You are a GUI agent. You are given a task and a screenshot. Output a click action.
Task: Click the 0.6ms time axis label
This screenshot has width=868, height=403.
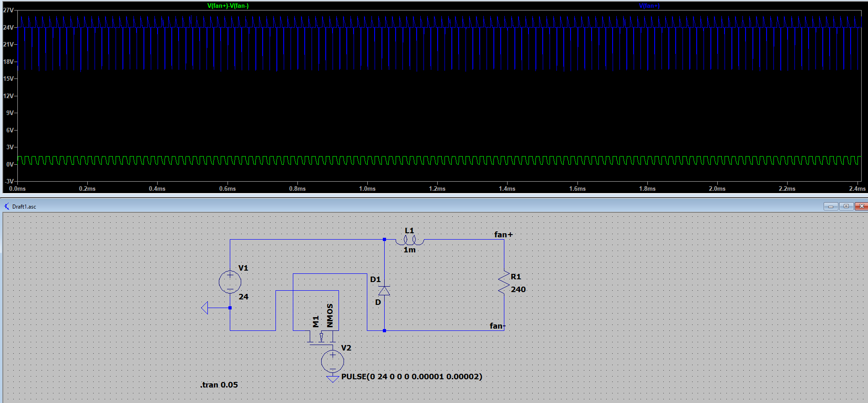pyautogui.click(x=228, y=188)
